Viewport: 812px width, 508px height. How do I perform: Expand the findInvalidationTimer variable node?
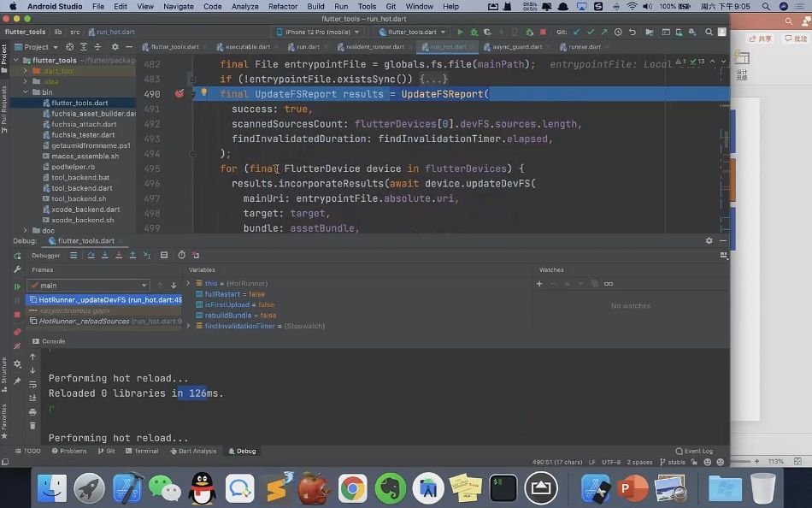(188, 326)
